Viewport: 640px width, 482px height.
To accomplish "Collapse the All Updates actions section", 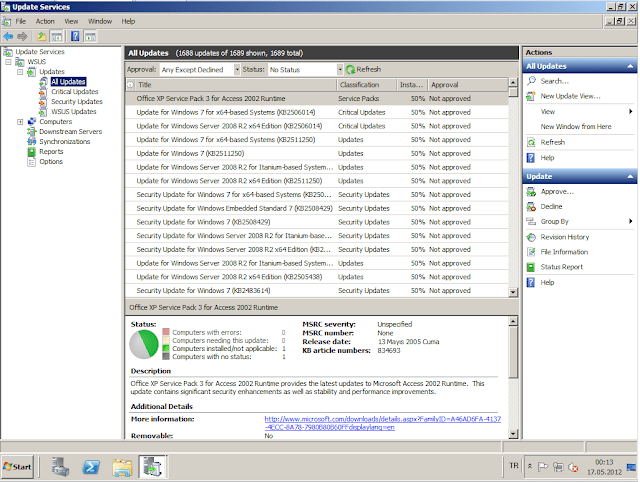I will click(x=630, y=65).
